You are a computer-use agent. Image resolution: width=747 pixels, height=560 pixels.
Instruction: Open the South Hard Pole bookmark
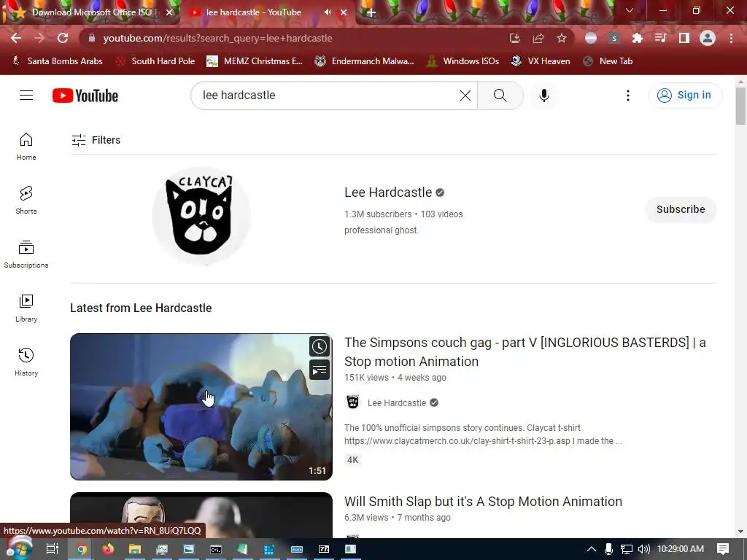pyautogui.click(x=155, y=61)
